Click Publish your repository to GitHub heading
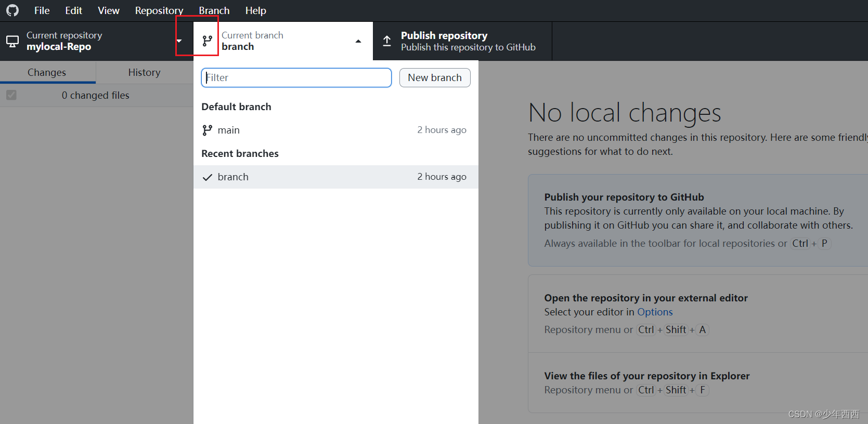This screenshot has height=424, width=868. (x=624, y=197)
